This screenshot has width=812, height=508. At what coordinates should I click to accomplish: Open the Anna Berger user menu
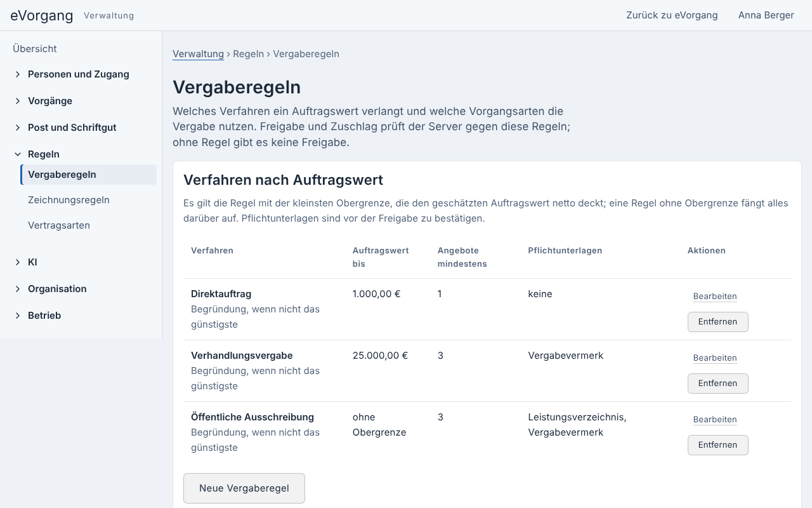766,15
